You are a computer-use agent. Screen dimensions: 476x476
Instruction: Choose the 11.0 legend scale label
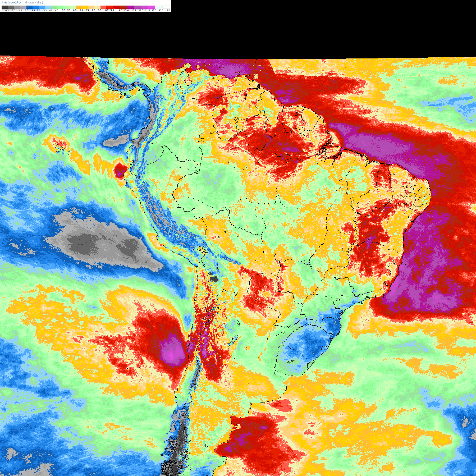pos(141,10)
